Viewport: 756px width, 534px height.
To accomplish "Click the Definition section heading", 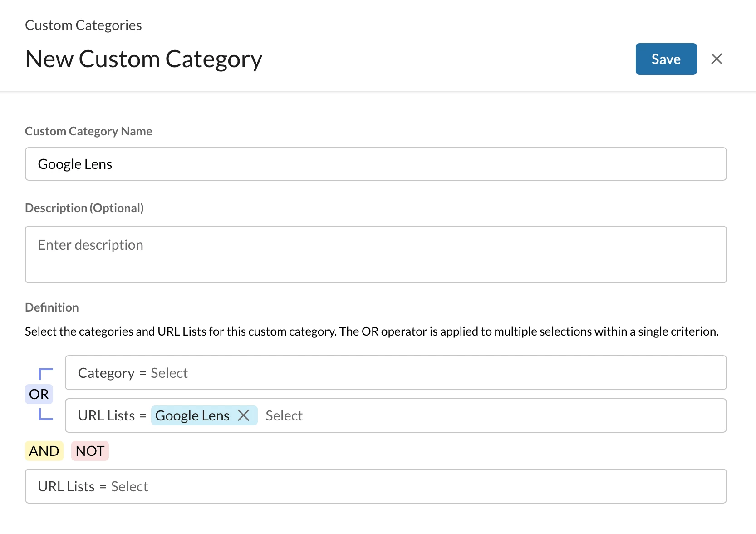I will click(x=52, y=307).
